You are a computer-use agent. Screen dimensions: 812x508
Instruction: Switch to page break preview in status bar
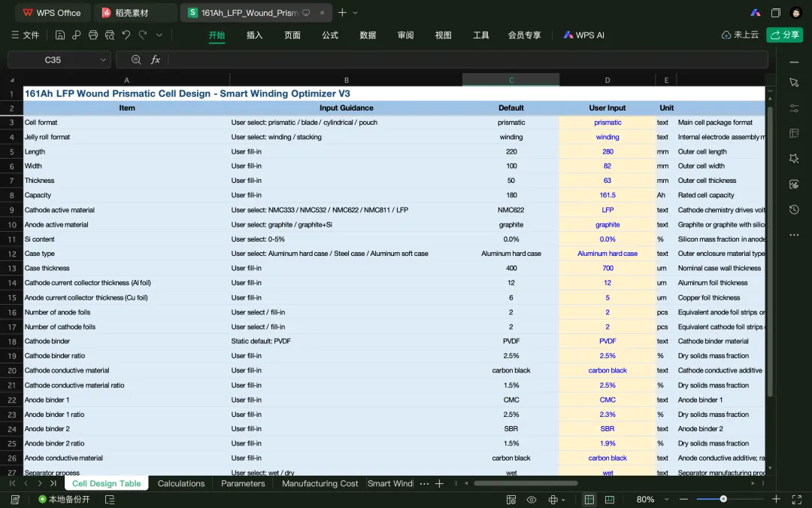click(610, 499)
